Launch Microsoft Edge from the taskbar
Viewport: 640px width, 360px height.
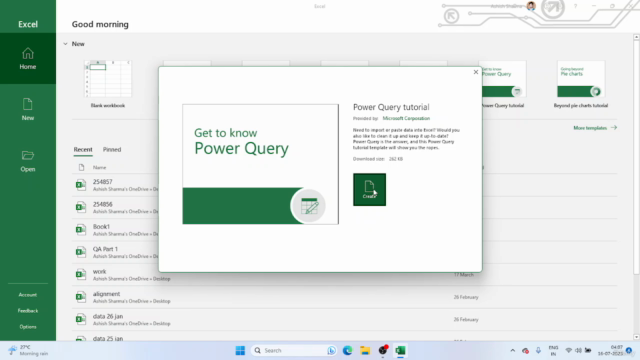coord(347,350)
